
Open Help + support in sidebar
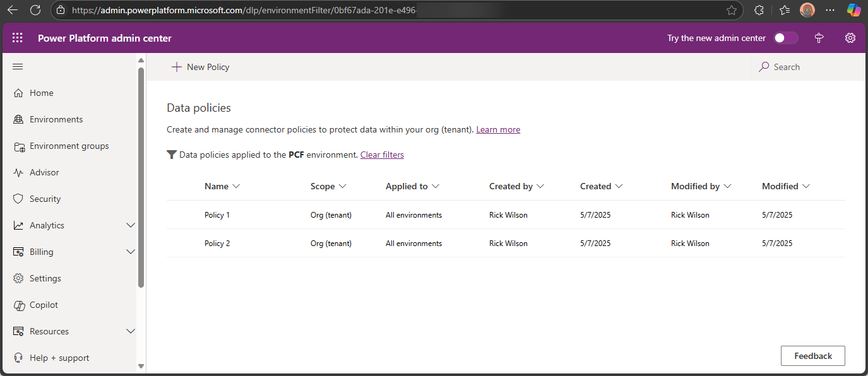pyautogui.click(x=59, y=358)
